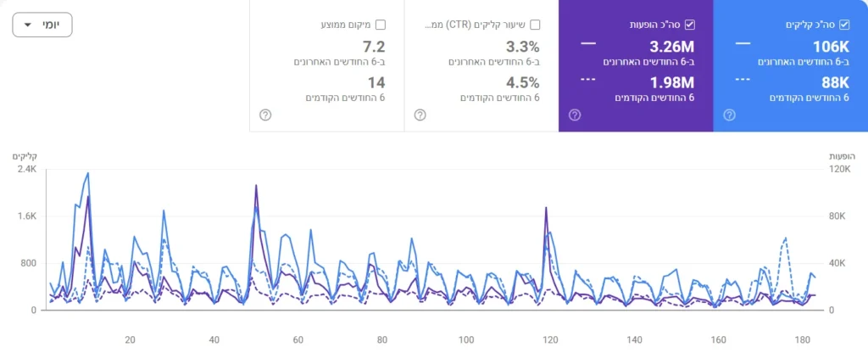Click the 80K impressions axis label
Viewport: 868px width, 353px height.
coord(837,216)
